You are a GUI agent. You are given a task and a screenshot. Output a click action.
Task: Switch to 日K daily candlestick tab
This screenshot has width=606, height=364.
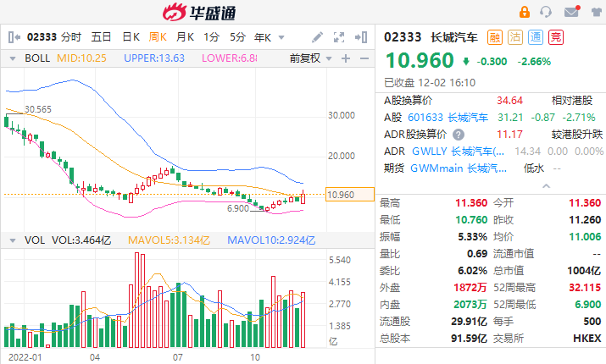(131, 37)
